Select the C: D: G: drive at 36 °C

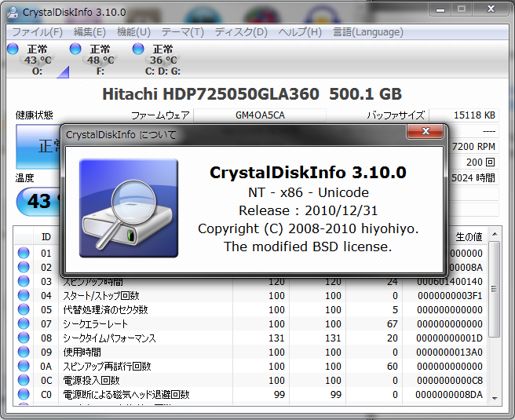pos(163,60)
